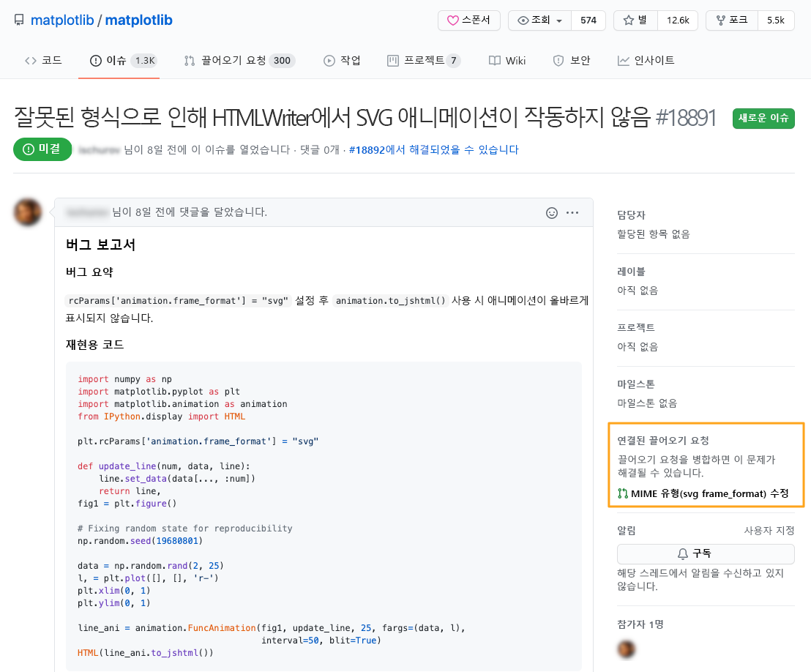This screenshot has height=672, width=811.
Task: Click the 마일스톤 sidebar heading
Action: pos(635,384)
